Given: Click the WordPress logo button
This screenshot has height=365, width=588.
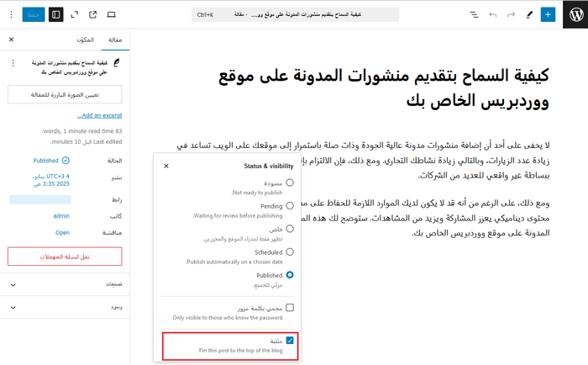Looking at the screenshot, I should click(575, 14).
